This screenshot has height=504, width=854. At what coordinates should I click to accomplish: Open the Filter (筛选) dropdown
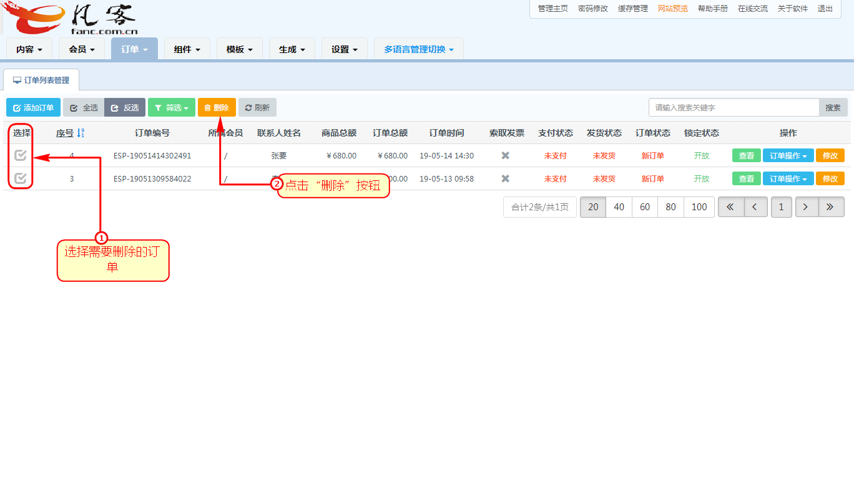[x=172, y=107]
